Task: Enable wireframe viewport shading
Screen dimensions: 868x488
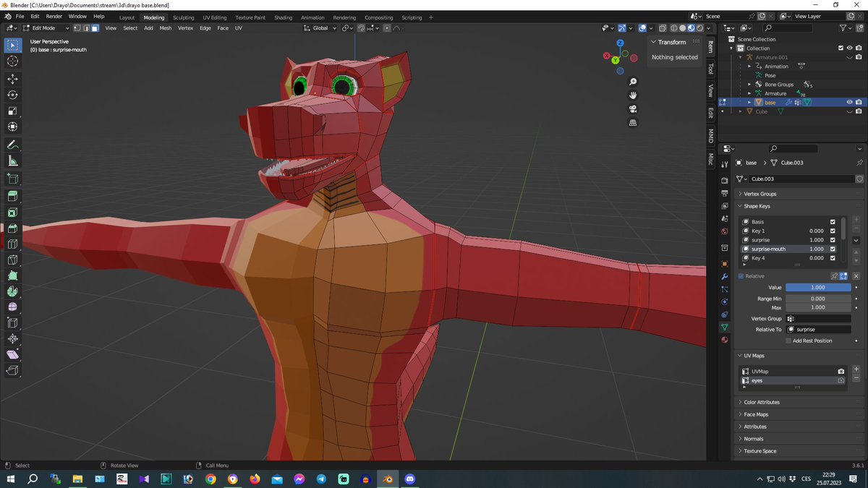Action: 673,28
